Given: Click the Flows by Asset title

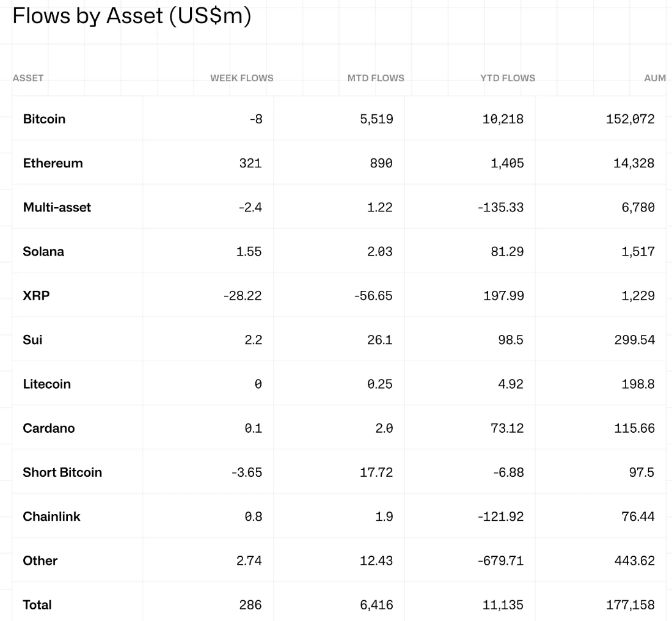Looking at the screenshot, I should pos(131,17).
